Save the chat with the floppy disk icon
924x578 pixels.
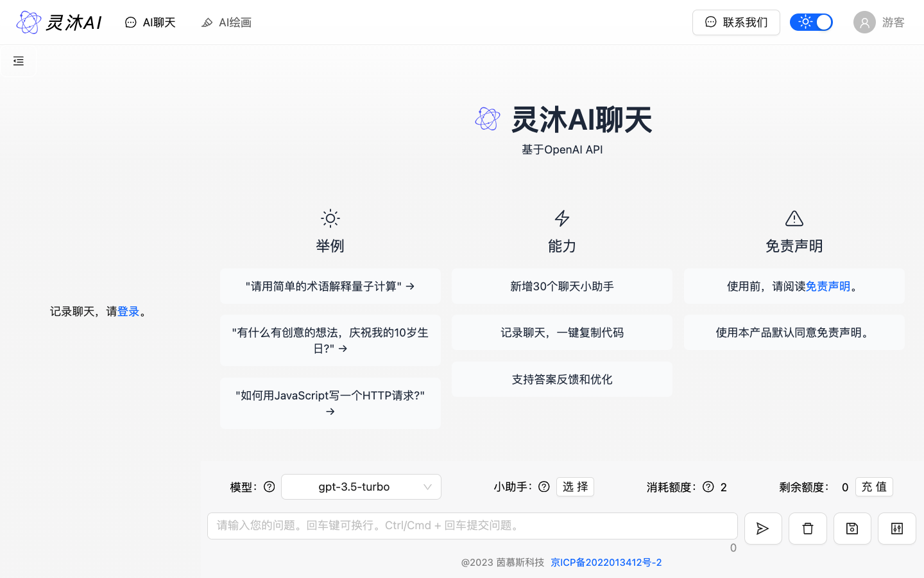[x=852, y=528]
